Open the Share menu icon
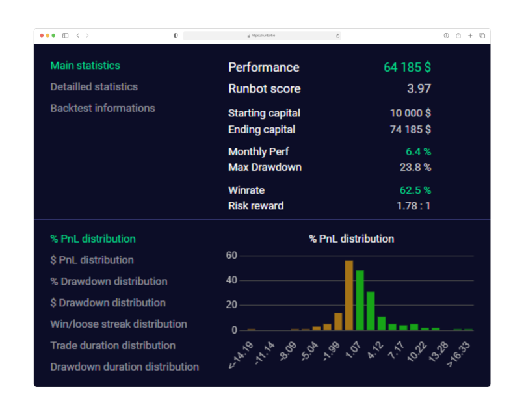 [458, 36]
